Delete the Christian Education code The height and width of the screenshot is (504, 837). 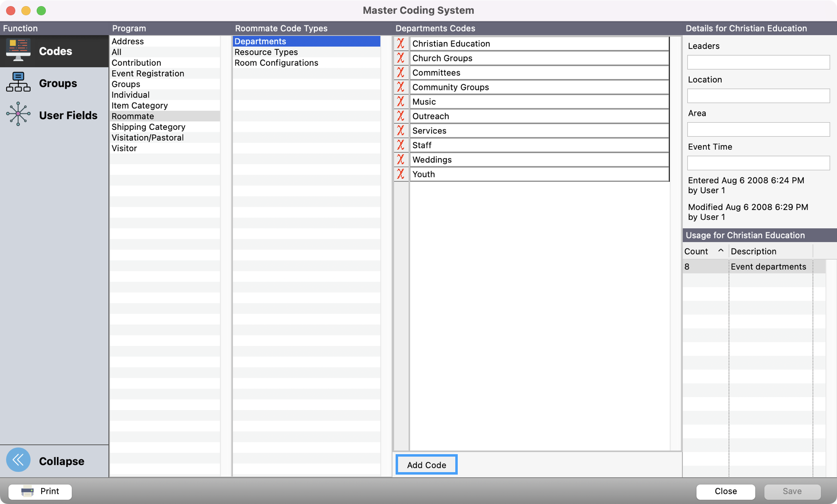(401, 44)
